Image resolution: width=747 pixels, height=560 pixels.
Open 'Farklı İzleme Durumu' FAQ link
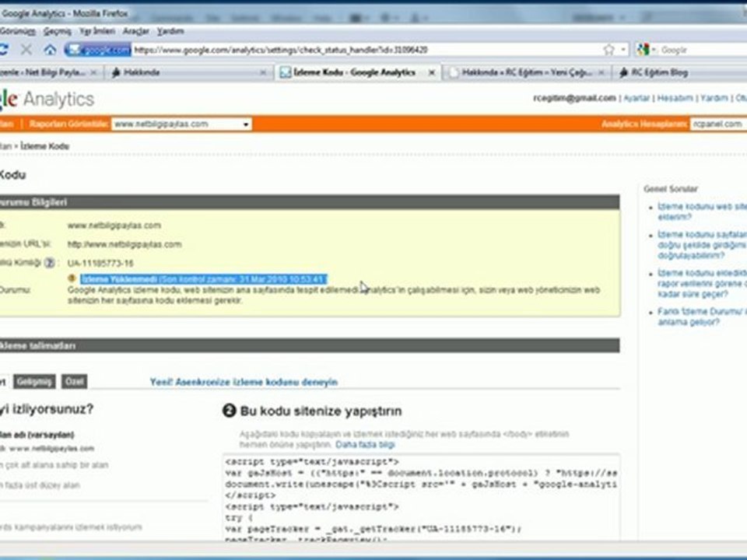coord(702,317)
